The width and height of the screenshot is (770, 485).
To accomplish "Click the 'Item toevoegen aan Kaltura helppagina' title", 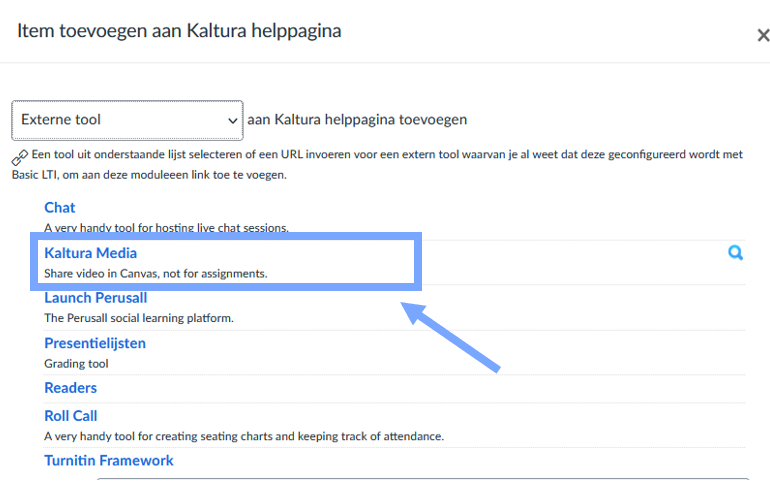I will tap(179, 31).
